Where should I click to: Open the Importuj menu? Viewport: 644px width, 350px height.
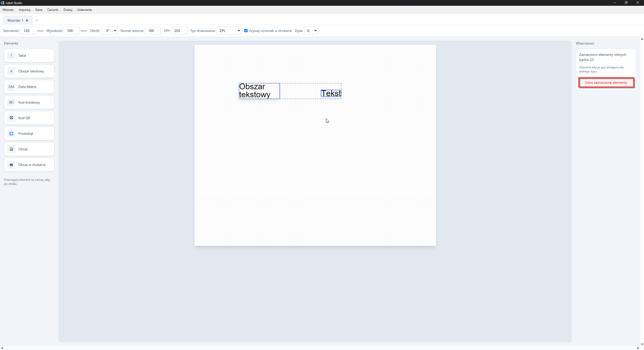(25, 10)
